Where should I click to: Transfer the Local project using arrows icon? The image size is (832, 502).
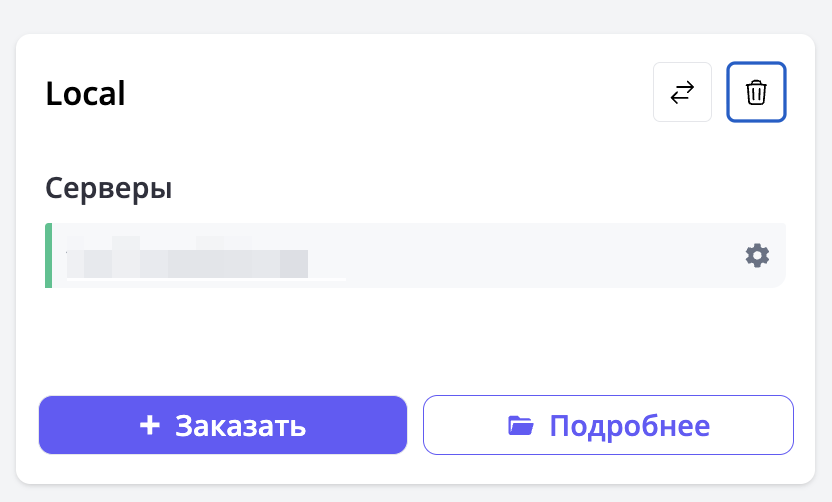tap(682, 93)
